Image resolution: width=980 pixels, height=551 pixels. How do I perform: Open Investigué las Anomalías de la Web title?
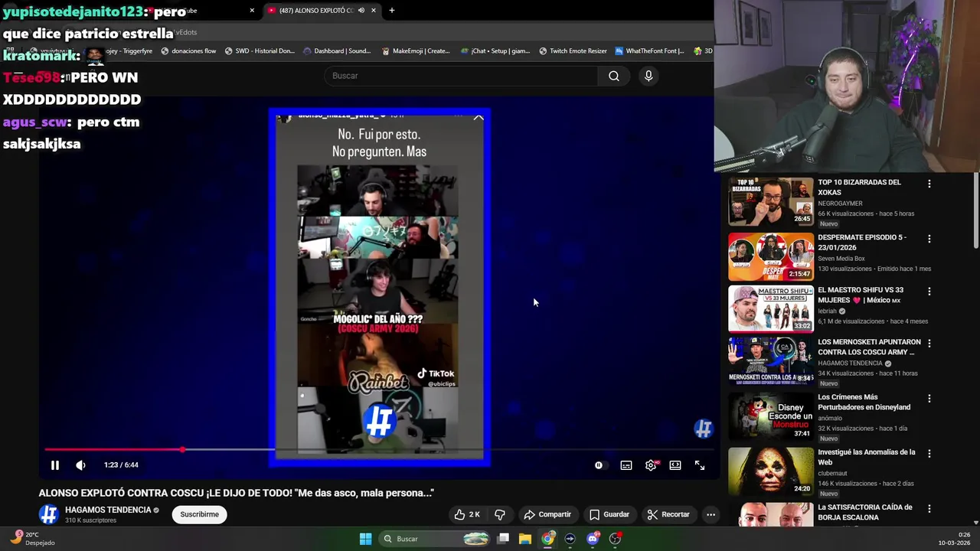(x=867, y=457)
